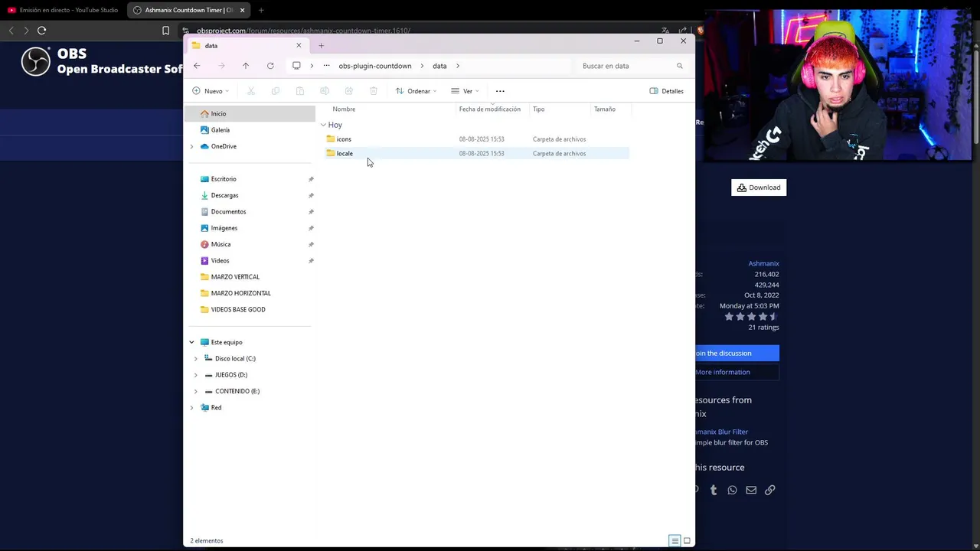Collapse Este equipo tree node
The image size is (980, 551).
pyautogui.click(x=191, y=342)
